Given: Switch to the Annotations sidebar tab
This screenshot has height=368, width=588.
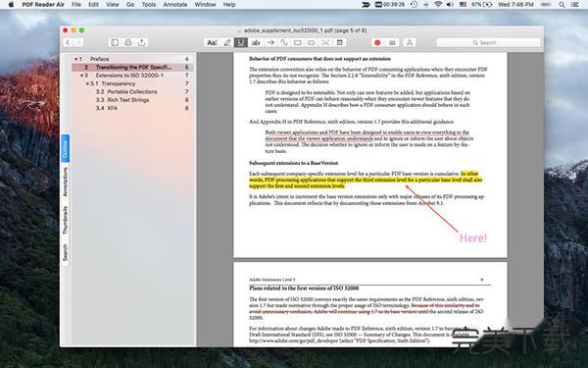Looking at the screenshot, I should pos(65,182).
